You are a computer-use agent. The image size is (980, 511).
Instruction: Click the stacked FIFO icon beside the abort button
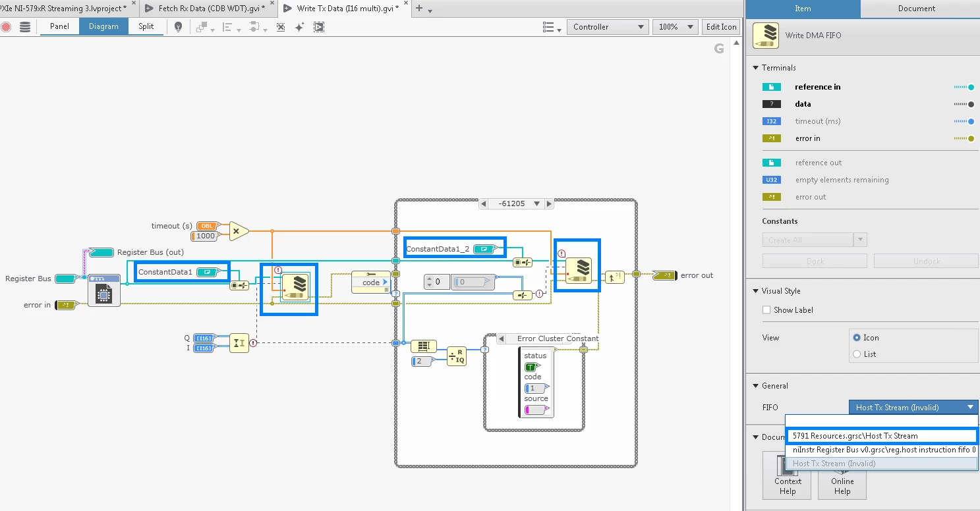click(24, 26)
